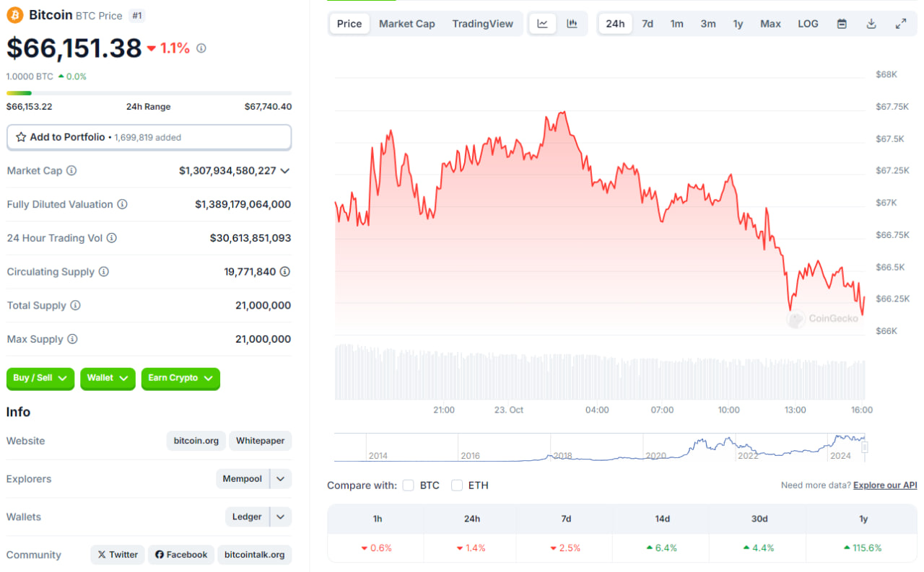Image resolution: width=924 pixels, height=572 pixels.
Task: Select the 7d time range
Action: coord(648,24)
